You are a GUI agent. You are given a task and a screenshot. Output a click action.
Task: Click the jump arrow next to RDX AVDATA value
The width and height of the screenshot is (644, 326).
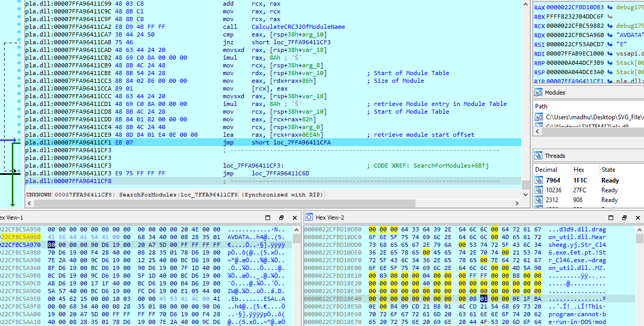[610, 35]
